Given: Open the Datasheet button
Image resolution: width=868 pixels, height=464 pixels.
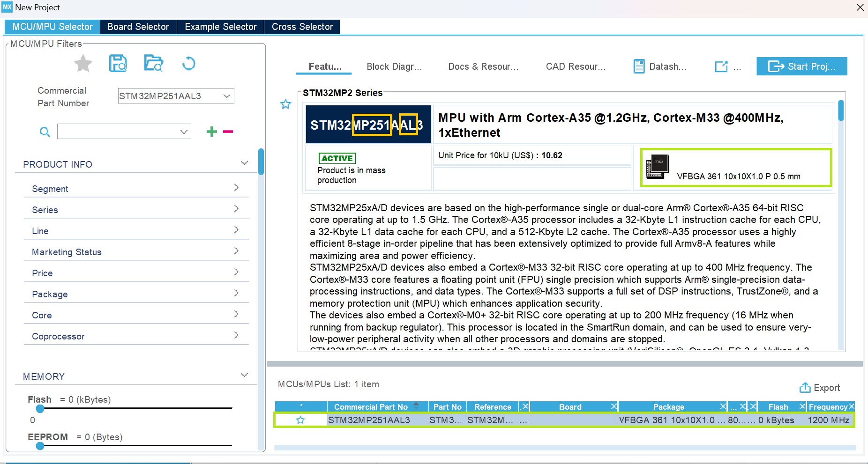Looking at the screenshot, I should tap(659, 66).
